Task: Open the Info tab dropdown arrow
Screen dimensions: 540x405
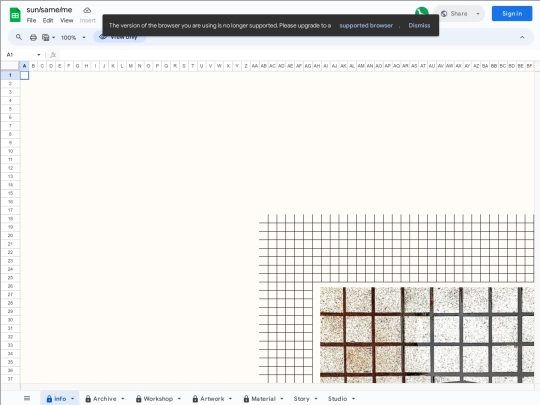Action: [72, 399]
